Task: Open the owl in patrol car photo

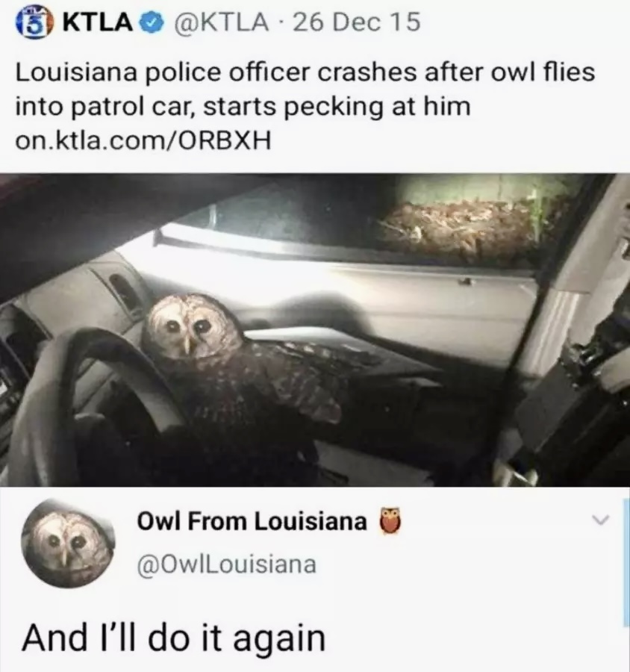Action: click(x=315, y=329)
